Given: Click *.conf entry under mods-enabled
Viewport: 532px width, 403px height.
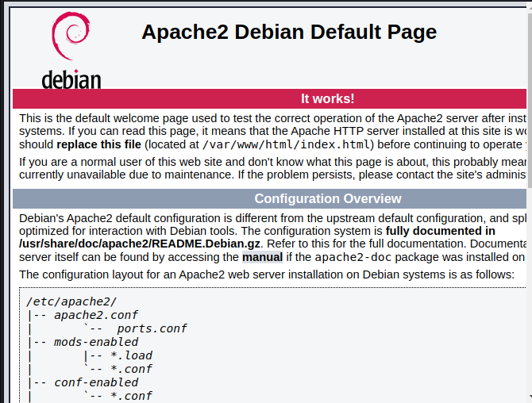Looking at the screenshot, I should pos(131,369).
